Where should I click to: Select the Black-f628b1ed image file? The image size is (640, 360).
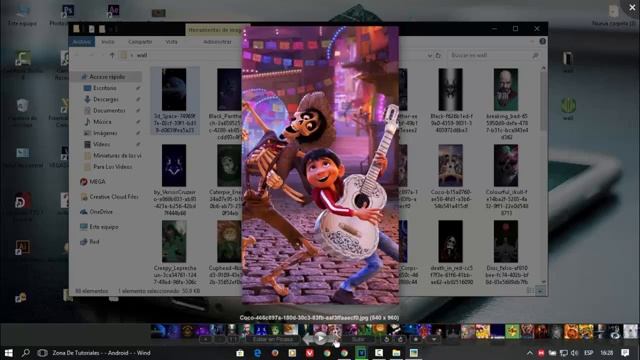tap(451, 100)
